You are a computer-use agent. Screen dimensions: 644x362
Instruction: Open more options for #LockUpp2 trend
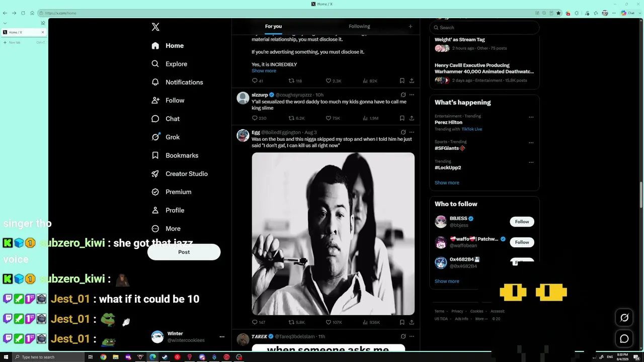(x=531, y=162)
